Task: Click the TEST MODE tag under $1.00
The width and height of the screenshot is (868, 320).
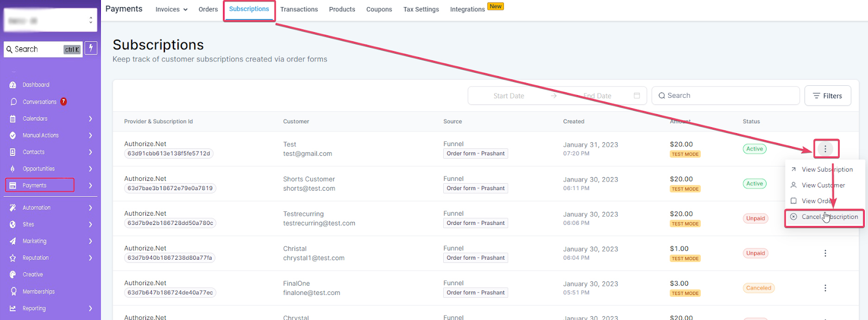Action: coord(685,259)
